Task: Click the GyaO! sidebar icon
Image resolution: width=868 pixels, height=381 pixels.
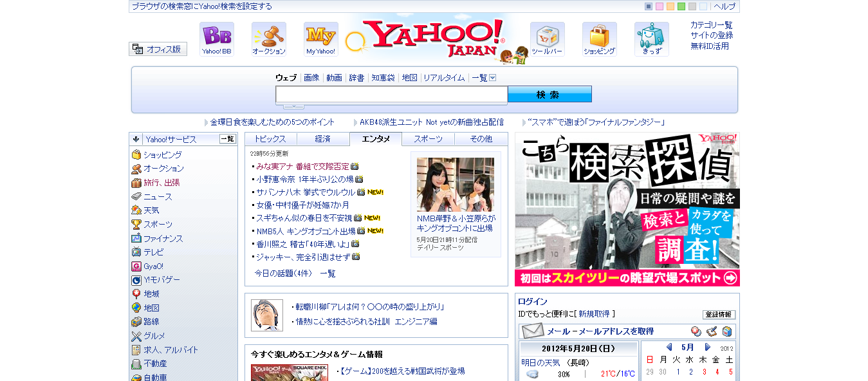Action: [x=136, y=266]
